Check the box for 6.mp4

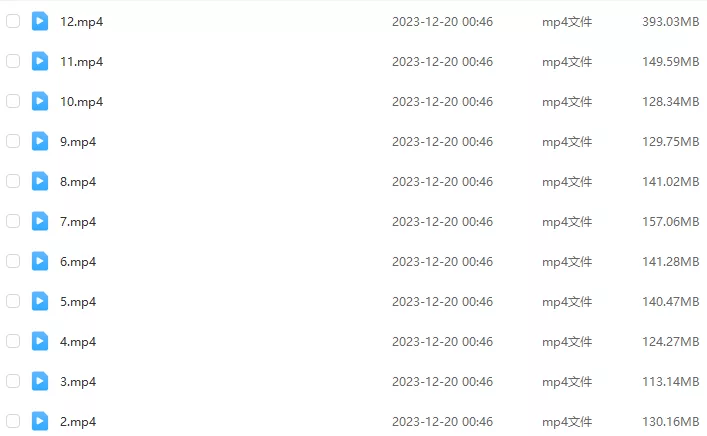(13, 261)
